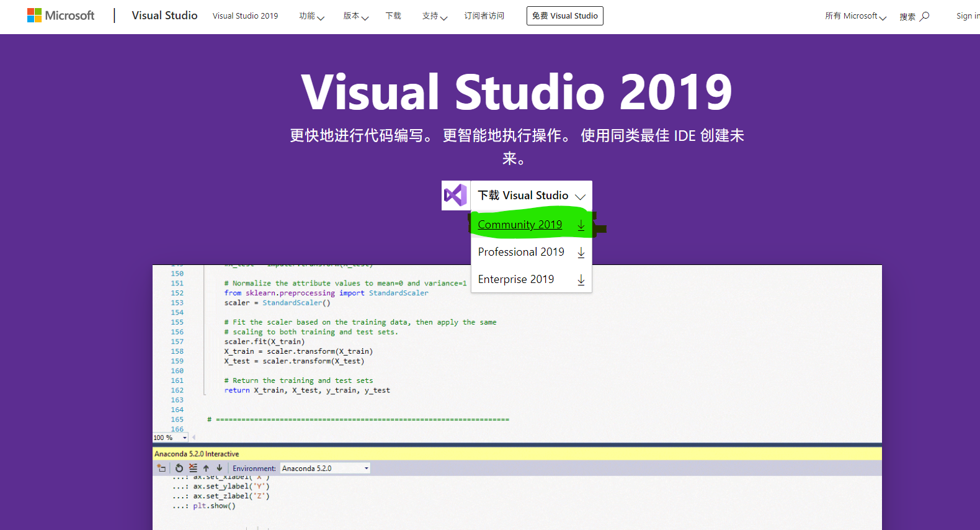Click the import StandardScaler code line

coord(326,293)
